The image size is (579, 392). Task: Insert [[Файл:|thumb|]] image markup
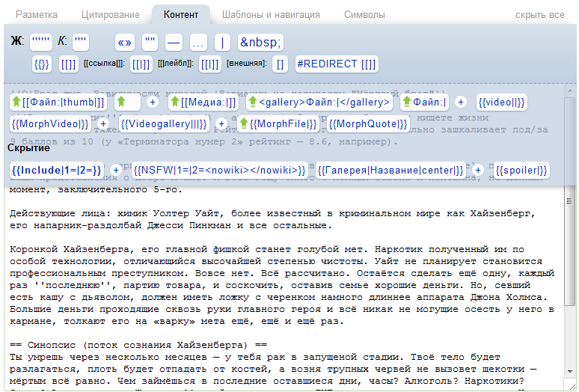[x=58, y=102]
